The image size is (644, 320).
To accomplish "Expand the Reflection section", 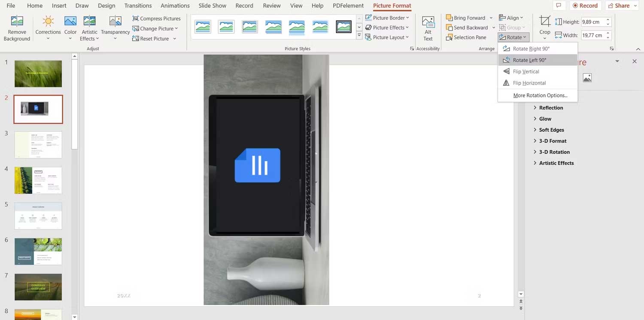I will tap(551, 108).
